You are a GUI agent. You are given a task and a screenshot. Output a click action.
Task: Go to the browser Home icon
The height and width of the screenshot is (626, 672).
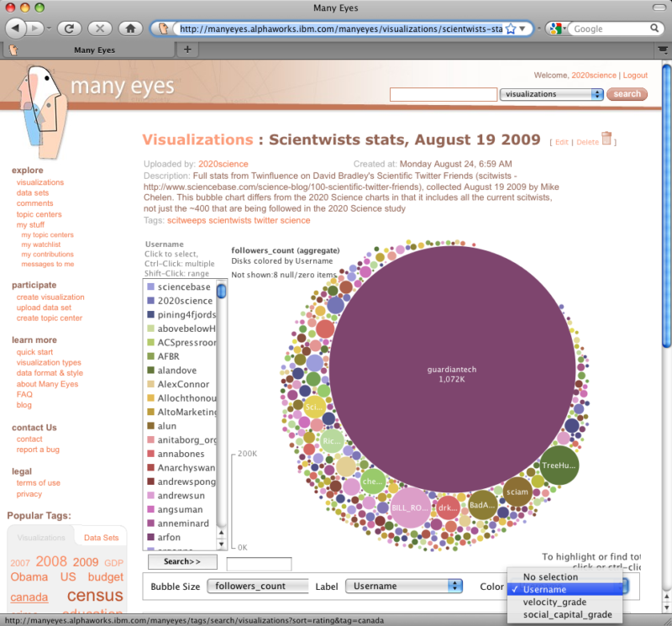point(130,29)
